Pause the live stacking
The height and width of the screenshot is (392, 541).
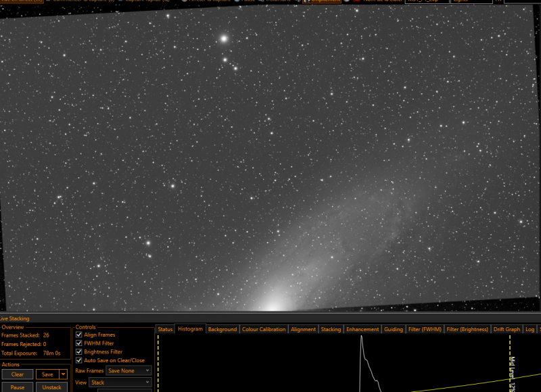click(18, 387)
